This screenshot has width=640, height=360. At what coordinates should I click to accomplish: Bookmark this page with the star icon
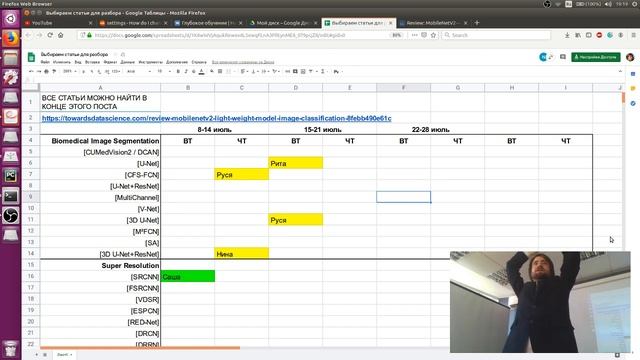point(433,35)
